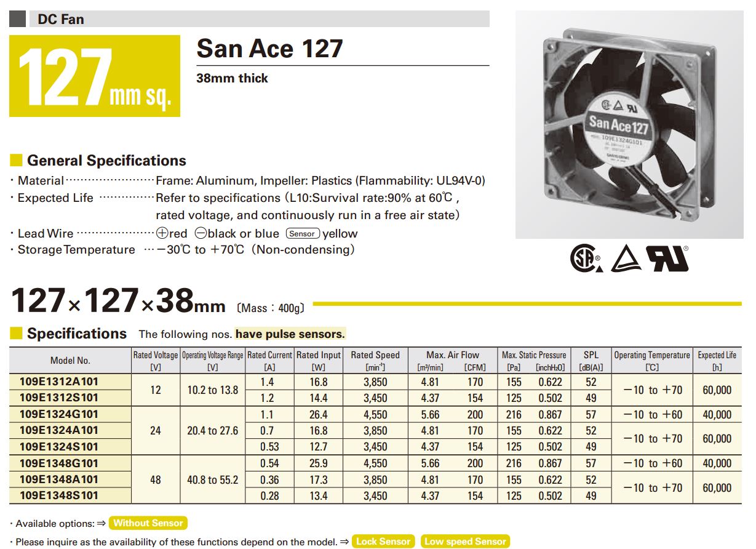Image resolution: width=756 pixels, height=549 pixels.
Task: Click the plus-circle red wire symbol
Action: [x=162, y=233]
